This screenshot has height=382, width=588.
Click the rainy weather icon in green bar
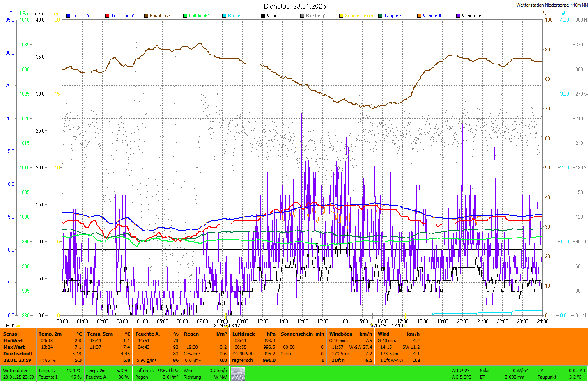[x=237, y=374]
